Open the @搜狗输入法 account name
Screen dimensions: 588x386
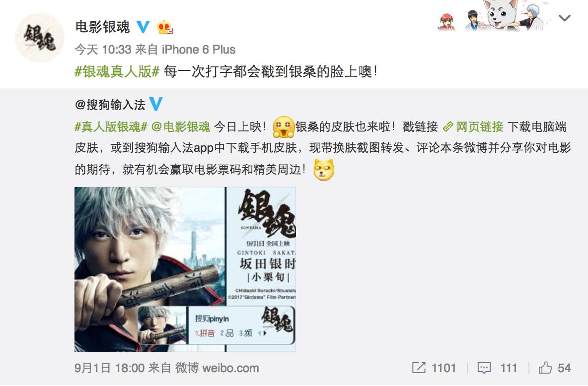pyautogui.click(x=110, y=105)
